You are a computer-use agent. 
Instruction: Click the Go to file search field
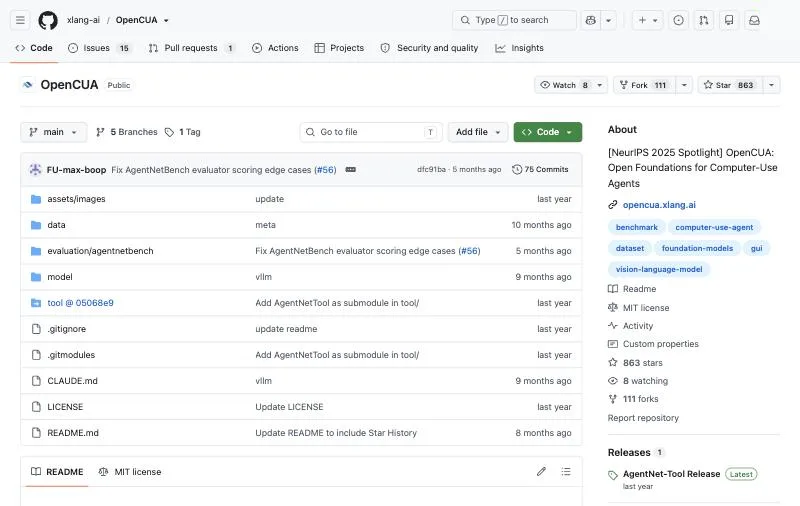(371, 132)
